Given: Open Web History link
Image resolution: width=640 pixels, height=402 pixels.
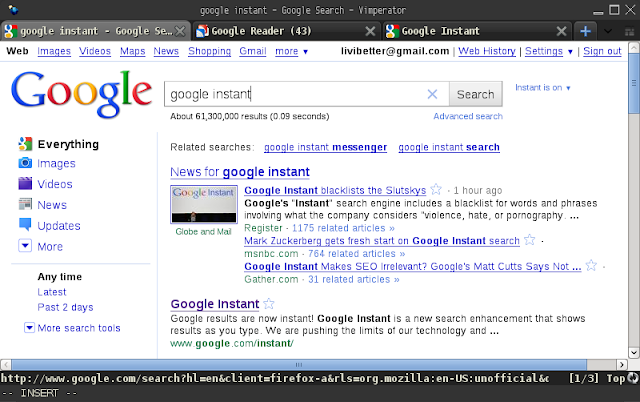Looking at the screenshot, I should coord(487,51).
